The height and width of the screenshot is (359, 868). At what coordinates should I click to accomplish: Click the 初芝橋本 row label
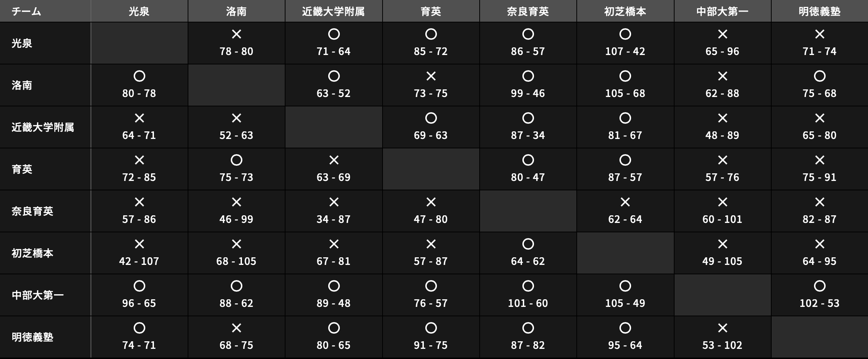click(33, 253)
